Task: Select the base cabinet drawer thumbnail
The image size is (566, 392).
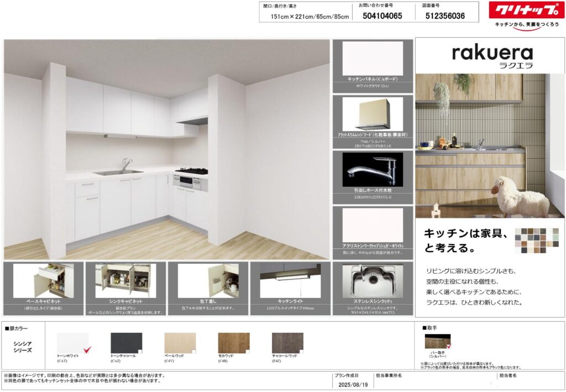Action: pyautogui.click(x=43, y=281)
